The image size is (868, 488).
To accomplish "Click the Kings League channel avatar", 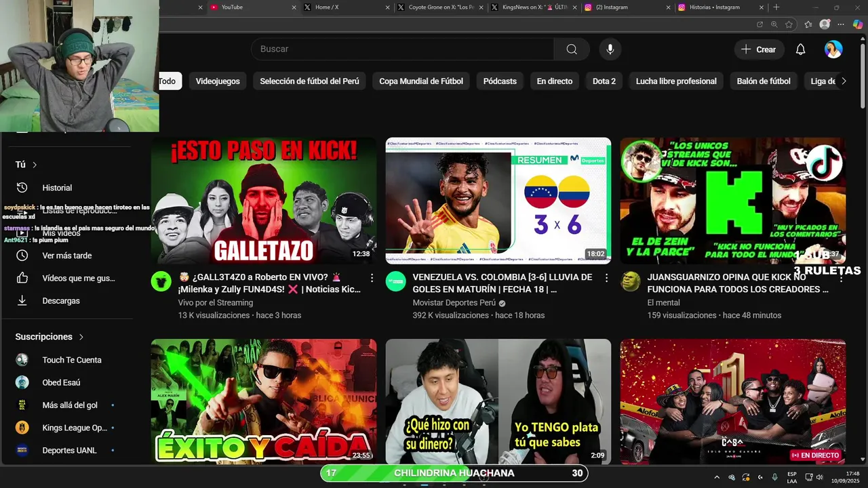I will pyautogui.click(x=22, y=428).
